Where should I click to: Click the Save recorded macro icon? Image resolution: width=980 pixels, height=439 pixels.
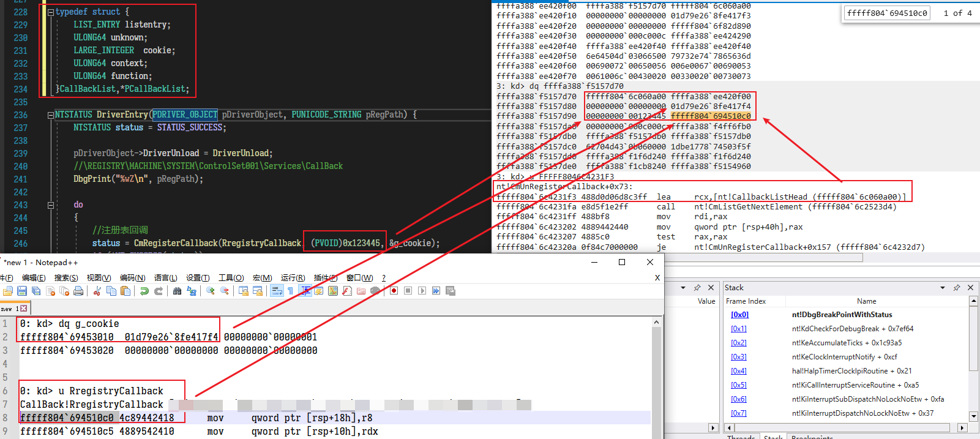tap(451, 291)
